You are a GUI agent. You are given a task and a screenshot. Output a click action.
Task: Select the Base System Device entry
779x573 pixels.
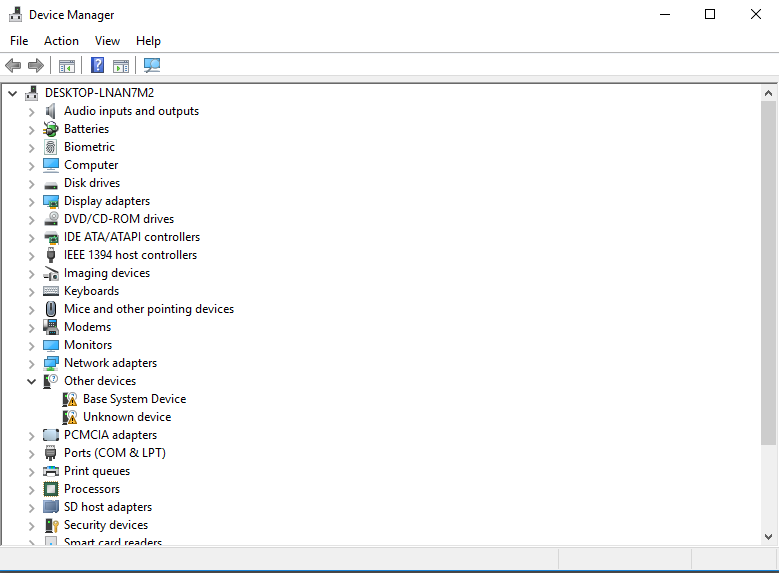(x=134, y=399)
